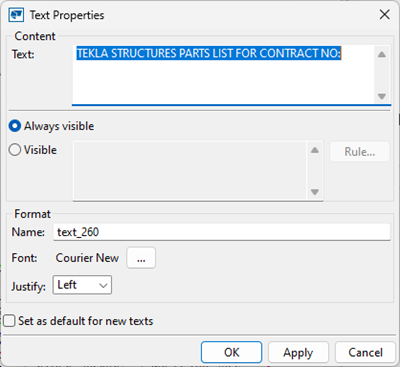Click the Courier New font name
The width and height of the screenshot is (400, 367).
click(87, 258)
